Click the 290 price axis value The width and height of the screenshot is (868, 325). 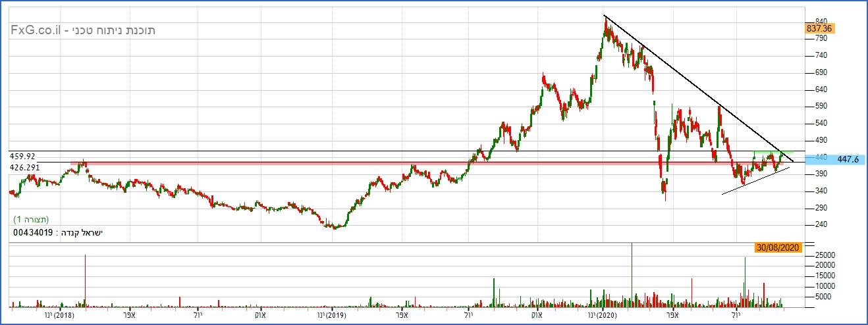[821, 208]
